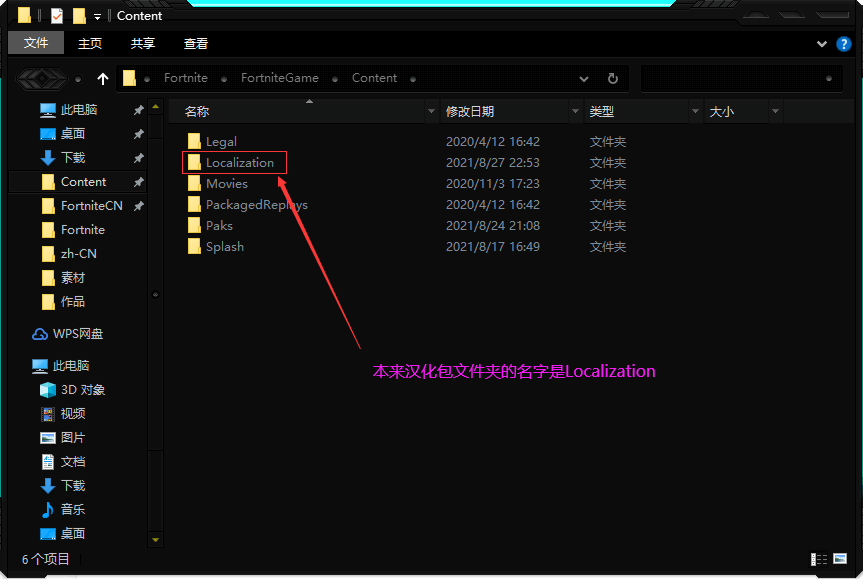
Task: Click Content in the address breadcrumb
Action: pos(374,78)
